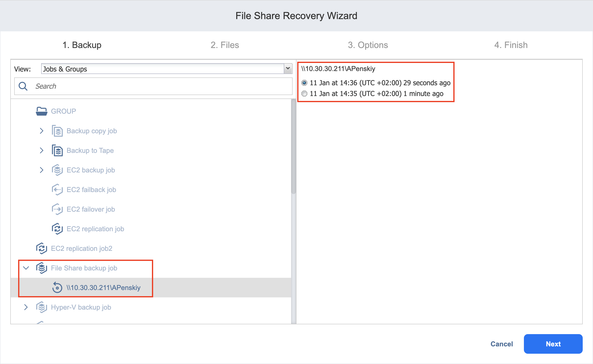Click the Hyper-V backup job icon
Viewport: 593px width, 364px height.
41,307
